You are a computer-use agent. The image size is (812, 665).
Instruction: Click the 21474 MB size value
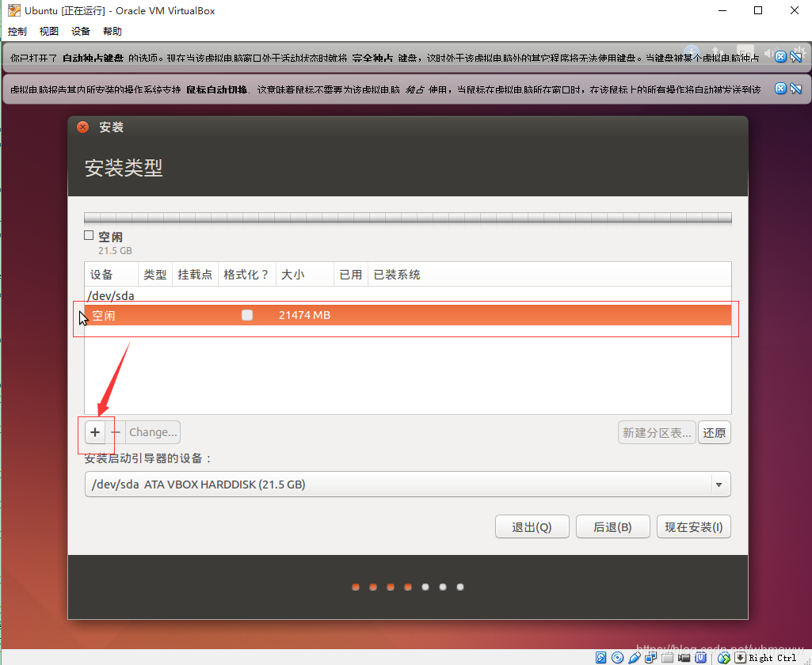click(304, 315)
